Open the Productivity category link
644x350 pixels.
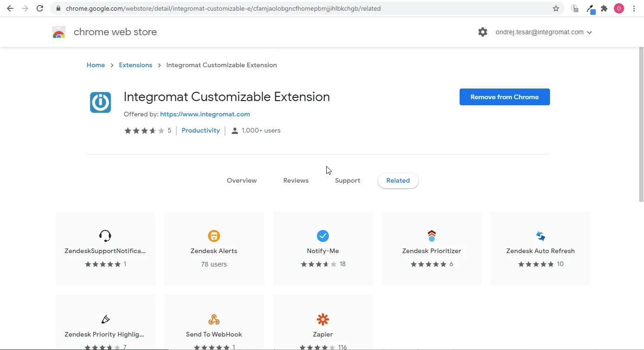pyautogui.click(x=201, y=131)
